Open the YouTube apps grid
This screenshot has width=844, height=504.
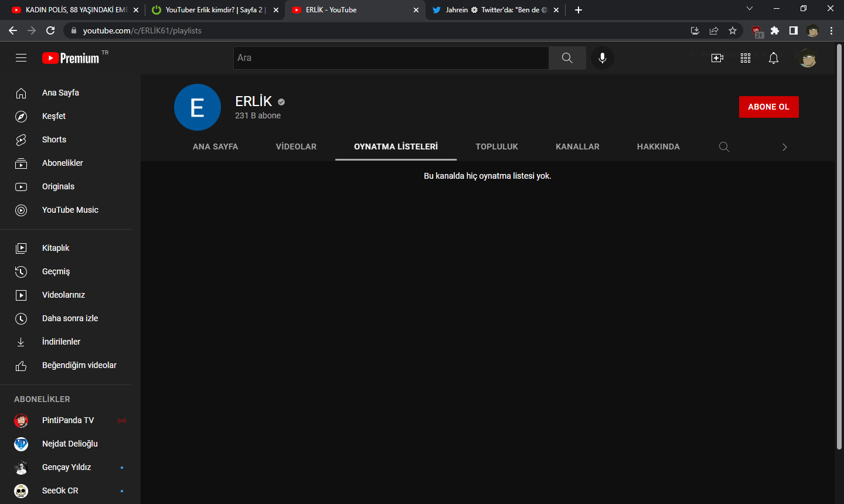click(746, 58)
